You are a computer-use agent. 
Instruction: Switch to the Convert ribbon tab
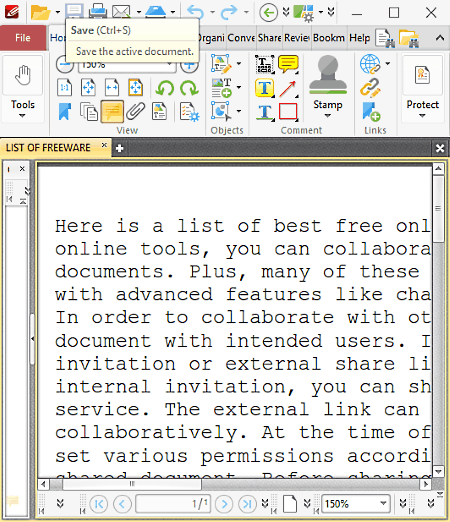tap(241, 38)
